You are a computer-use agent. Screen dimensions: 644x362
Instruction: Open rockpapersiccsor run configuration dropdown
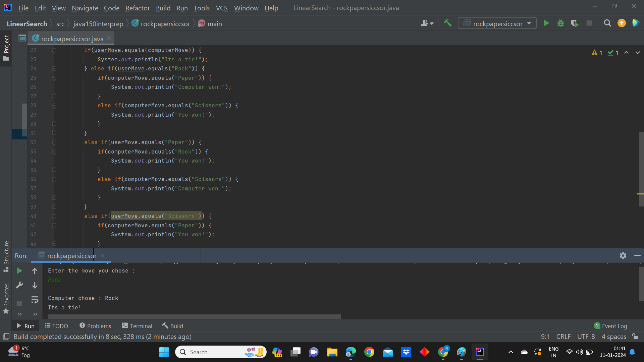[x=497, y=23]
